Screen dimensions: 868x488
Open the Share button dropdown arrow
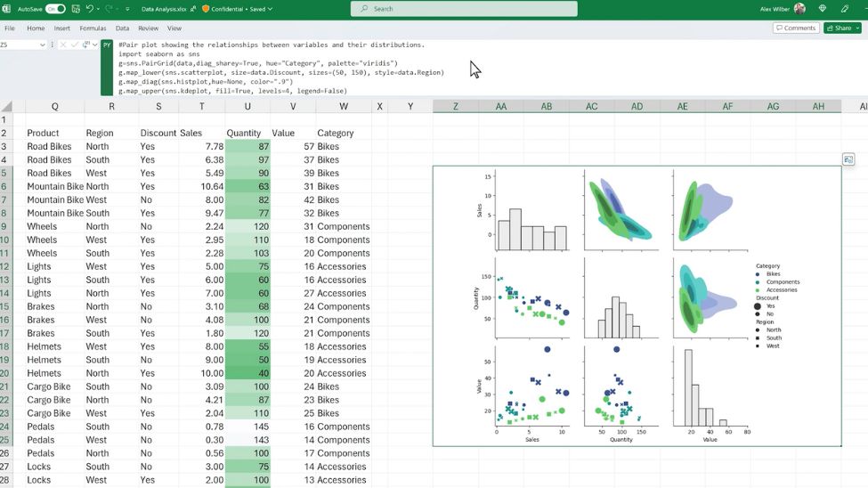pos(856,28)
